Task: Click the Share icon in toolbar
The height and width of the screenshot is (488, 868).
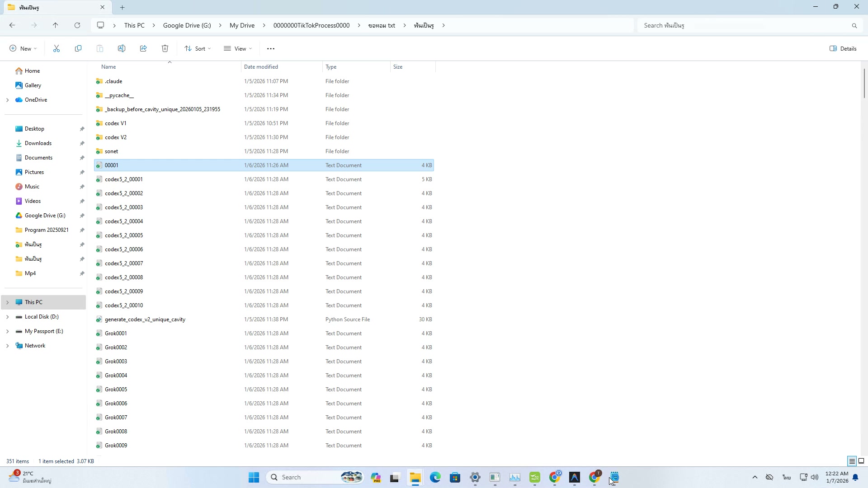Action: 143,48
